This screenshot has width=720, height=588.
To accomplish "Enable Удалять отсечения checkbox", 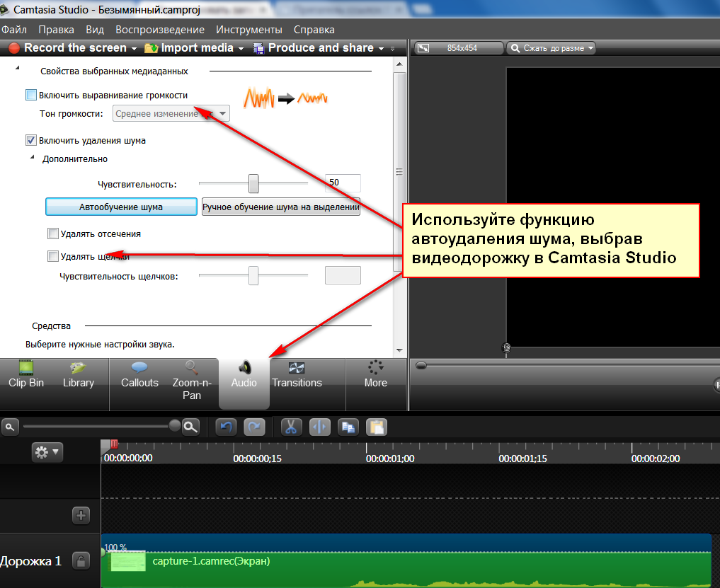I will coord(53,234).
